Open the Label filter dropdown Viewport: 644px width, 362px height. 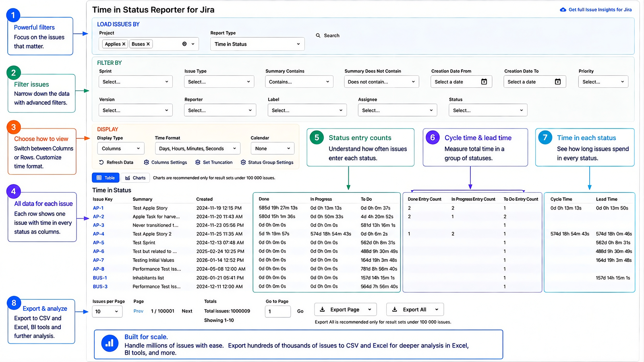pos(307,110)
